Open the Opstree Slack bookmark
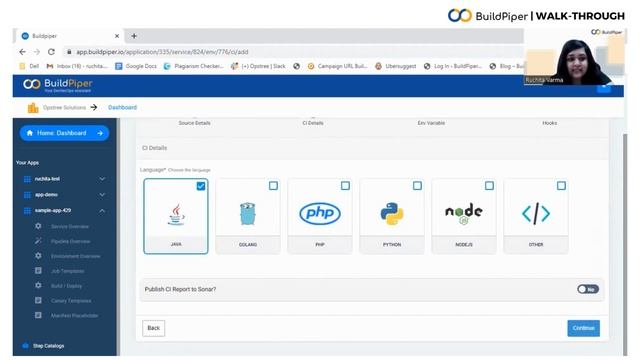The height and width of the screenshot is (360, 640). [x=258, y=66]
